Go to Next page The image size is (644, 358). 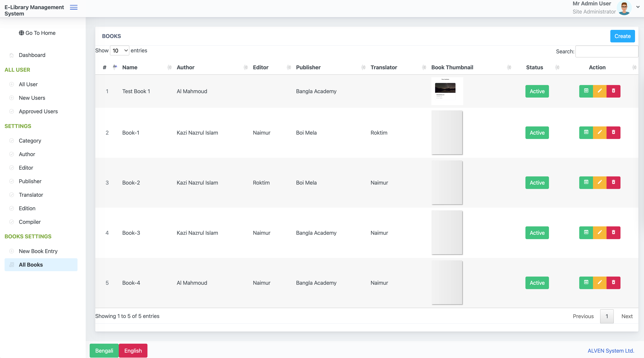627,316
